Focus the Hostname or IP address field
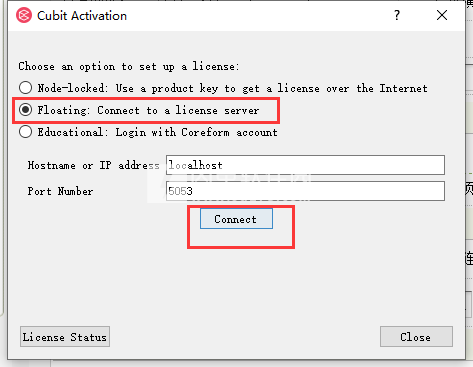Viewport: 473px width, 367px height. coord(305,165)
